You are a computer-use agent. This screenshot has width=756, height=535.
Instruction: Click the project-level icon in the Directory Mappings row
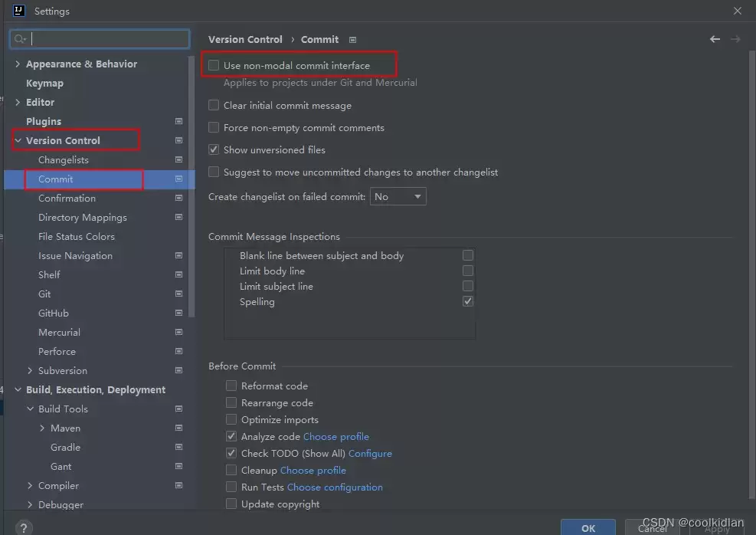pyautogui.click(x=178, y=217)
